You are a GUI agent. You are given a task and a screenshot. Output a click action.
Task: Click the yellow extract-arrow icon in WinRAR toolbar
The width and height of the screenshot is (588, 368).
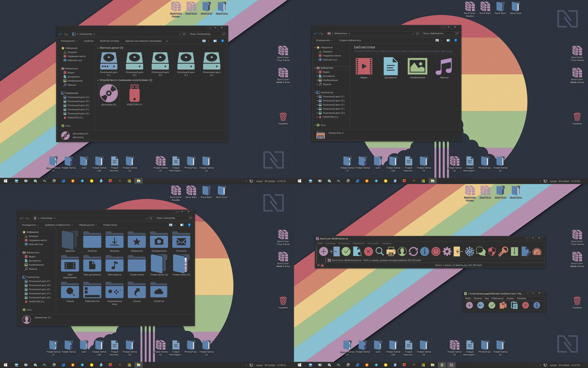coord(458,251)
